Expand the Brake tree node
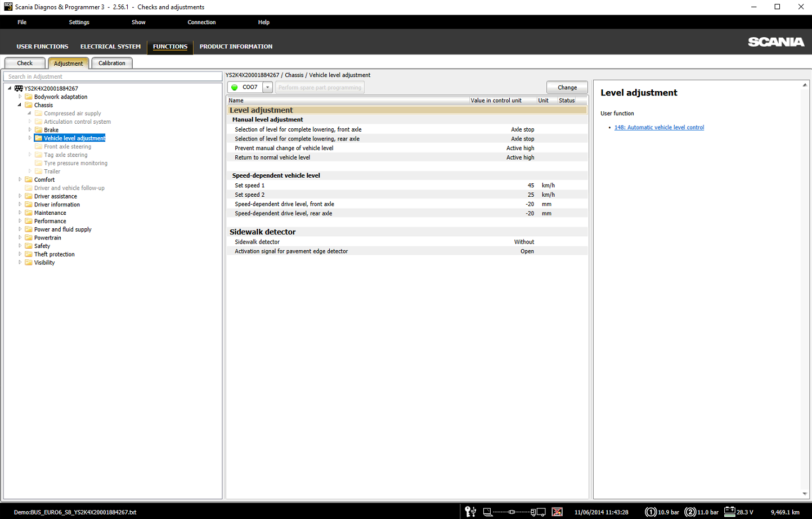 coord(30,130)
